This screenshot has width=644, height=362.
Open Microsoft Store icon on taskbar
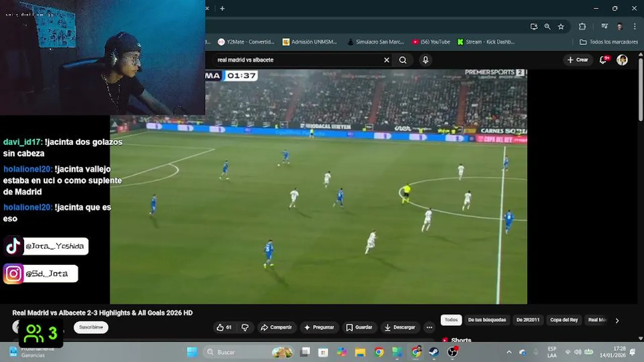click(x=324, y=352)
